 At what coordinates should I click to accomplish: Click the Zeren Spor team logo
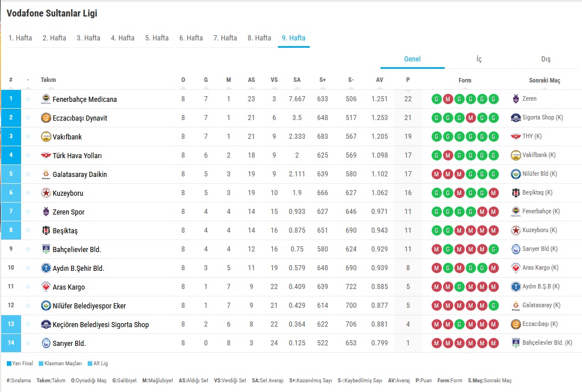pos(46,212)
